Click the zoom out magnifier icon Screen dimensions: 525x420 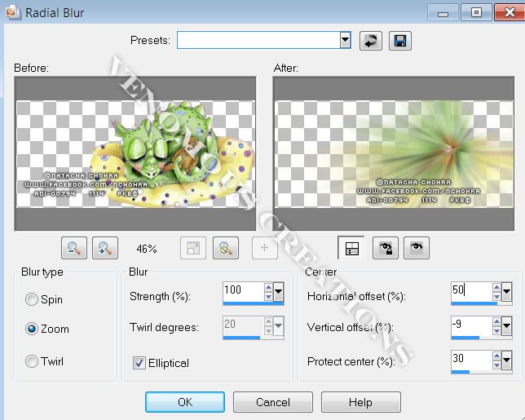click(x=74, y=248)
